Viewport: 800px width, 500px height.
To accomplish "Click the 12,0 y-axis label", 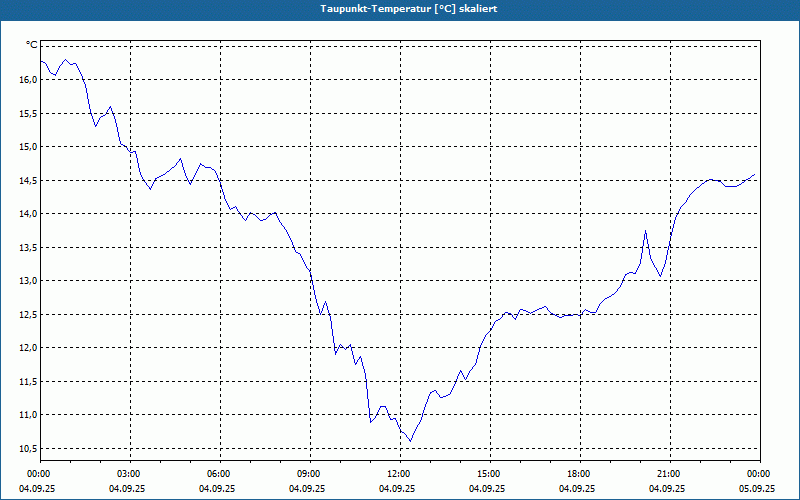I will (29, 348).
